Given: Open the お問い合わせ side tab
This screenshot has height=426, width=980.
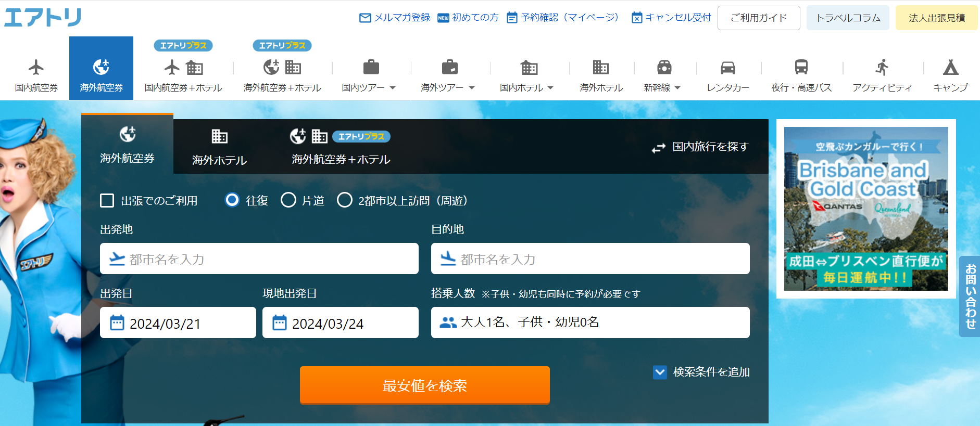Looking at the screenshot, I should pos(970,296).
